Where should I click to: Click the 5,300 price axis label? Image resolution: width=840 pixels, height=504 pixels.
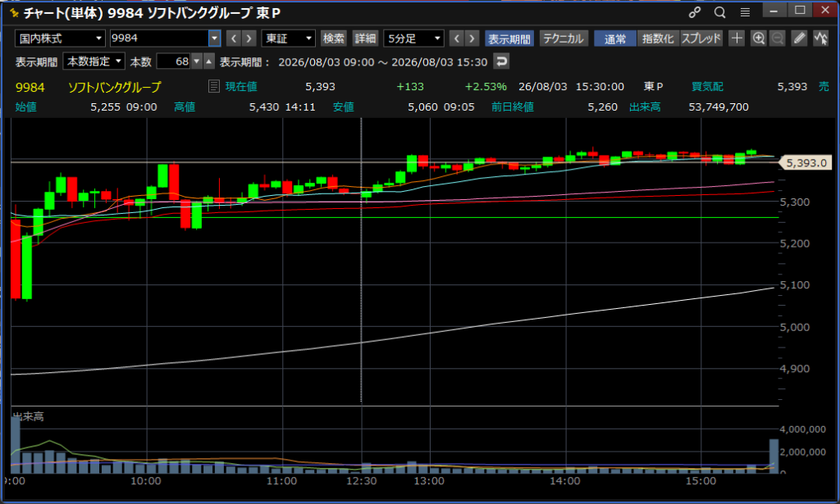pyautogui.click(x=794, y=202)
